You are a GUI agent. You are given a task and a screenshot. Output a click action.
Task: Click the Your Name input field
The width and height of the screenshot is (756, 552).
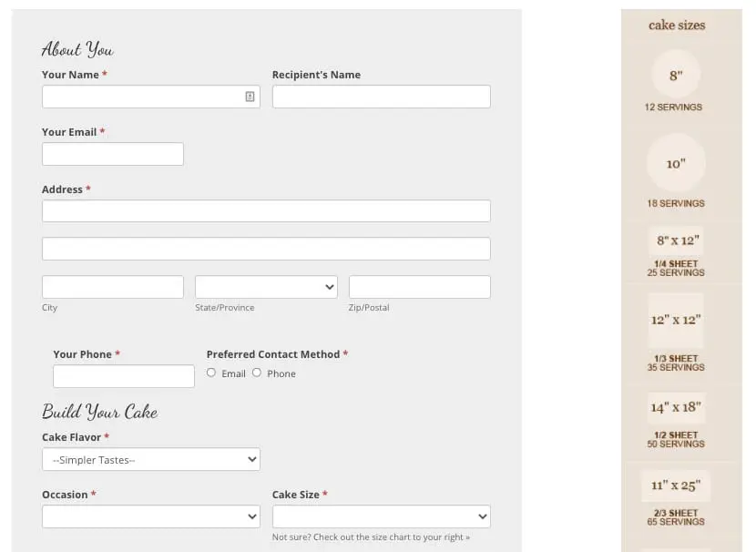[141, 97]
